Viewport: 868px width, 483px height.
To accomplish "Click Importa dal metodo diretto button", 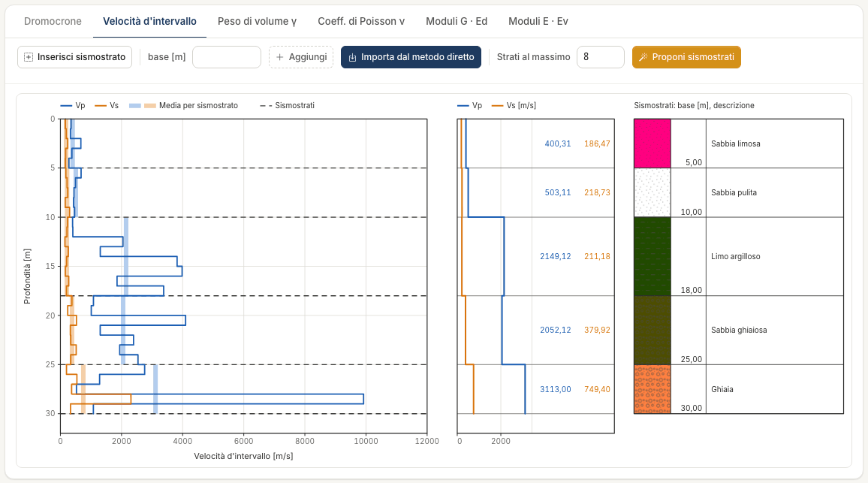I will tap(411, 57).
